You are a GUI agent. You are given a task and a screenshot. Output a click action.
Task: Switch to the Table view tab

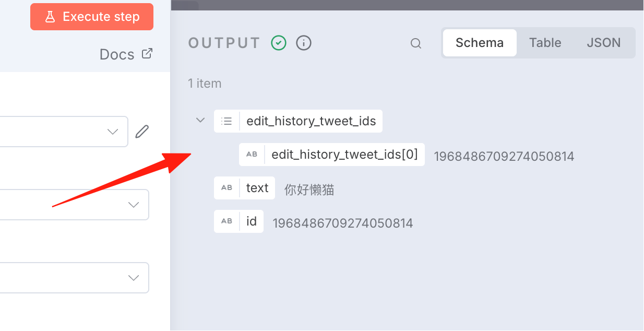[545, 43]
